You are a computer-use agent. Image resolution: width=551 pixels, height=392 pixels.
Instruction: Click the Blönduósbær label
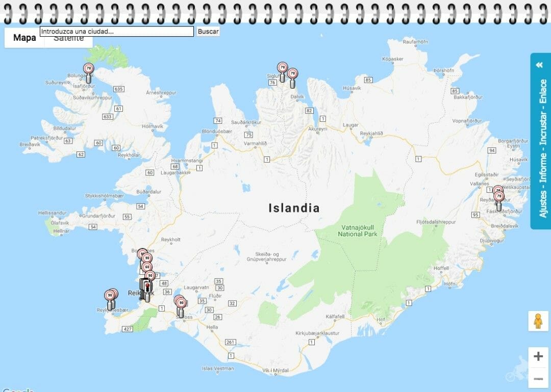coord(217,132)
